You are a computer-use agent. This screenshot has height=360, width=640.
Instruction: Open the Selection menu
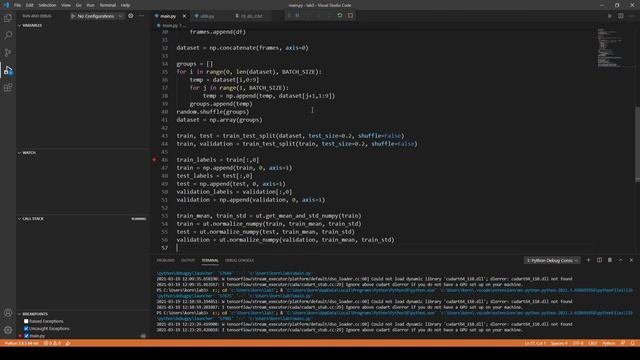tap(47, 5)
